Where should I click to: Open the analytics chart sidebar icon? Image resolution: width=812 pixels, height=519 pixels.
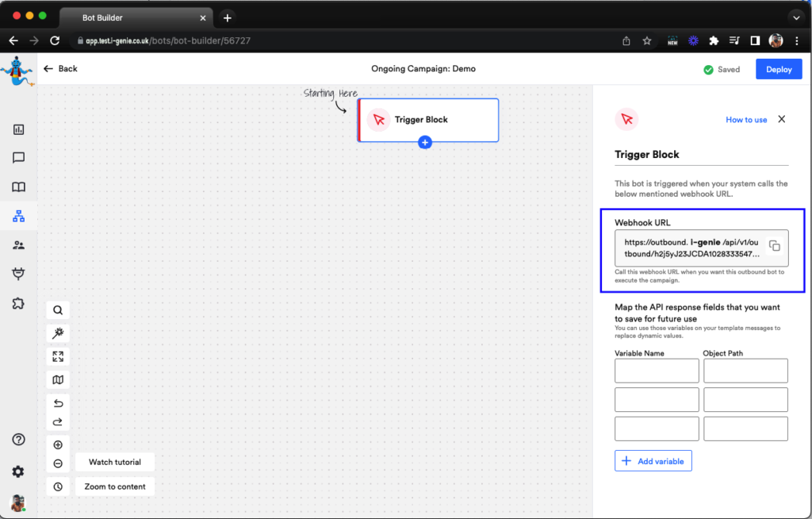coord(18,129)
